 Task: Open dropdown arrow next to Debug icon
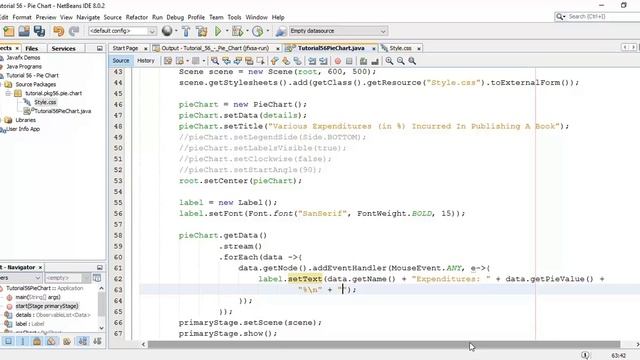tap(247, 31)
